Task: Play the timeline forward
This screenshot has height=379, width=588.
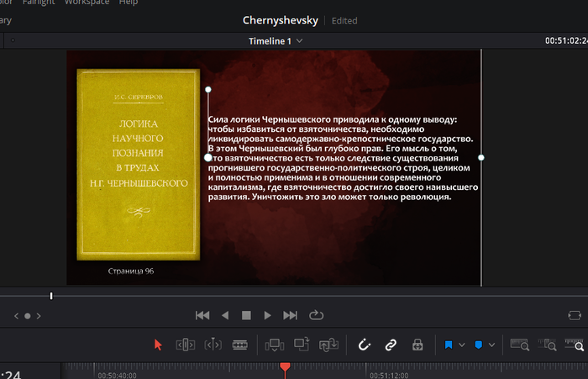Action: (x=267, y=315)
